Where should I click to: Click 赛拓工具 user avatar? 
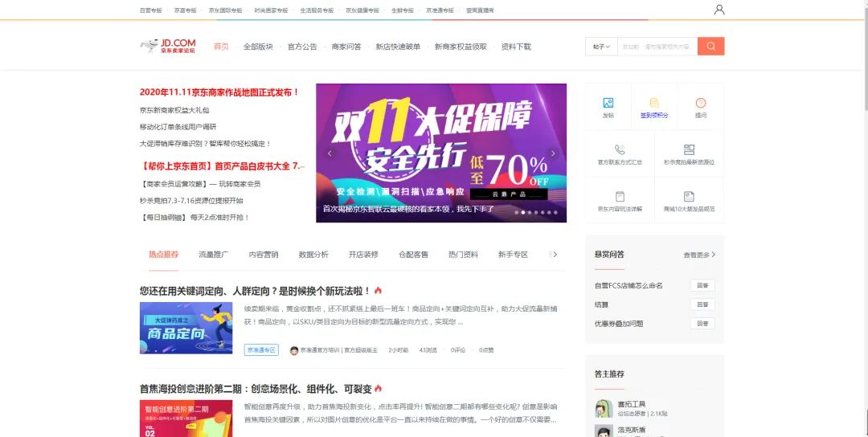[x=604, y=409]
